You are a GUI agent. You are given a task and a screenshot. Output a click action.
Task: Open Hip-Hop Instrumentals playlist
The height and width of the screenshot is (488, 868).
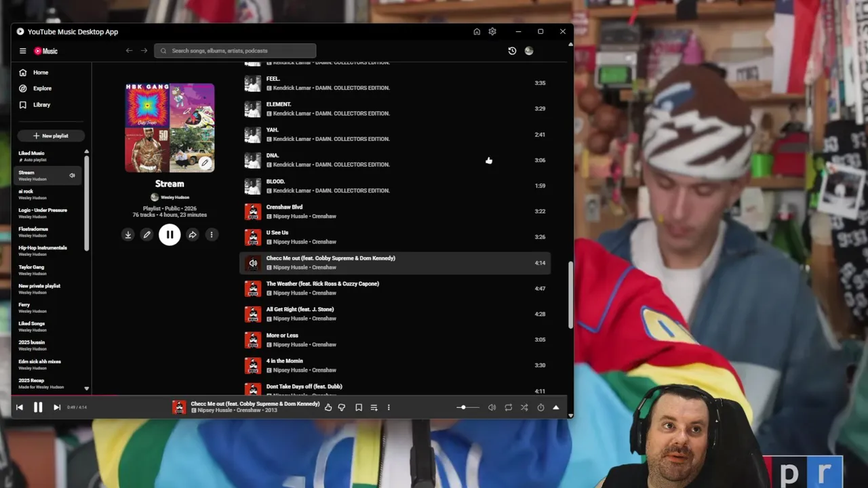pos(48,251)
